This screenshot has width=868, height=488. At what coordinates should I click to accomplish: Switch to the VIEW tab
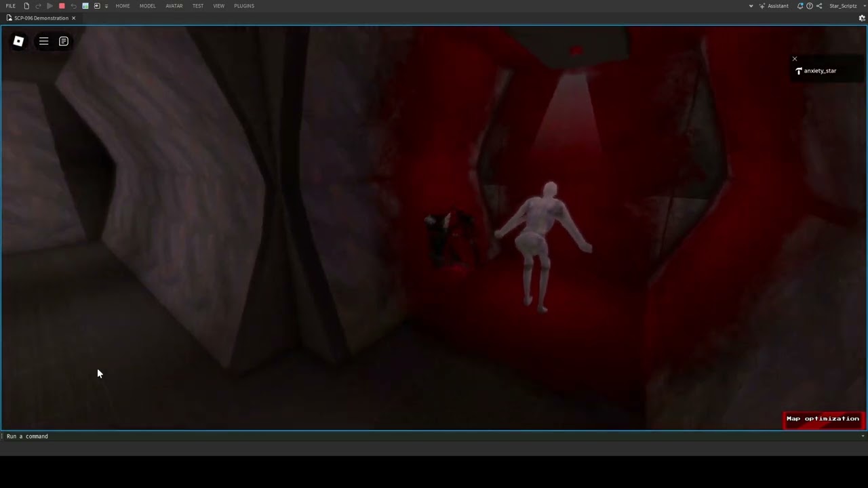[219, 6]
